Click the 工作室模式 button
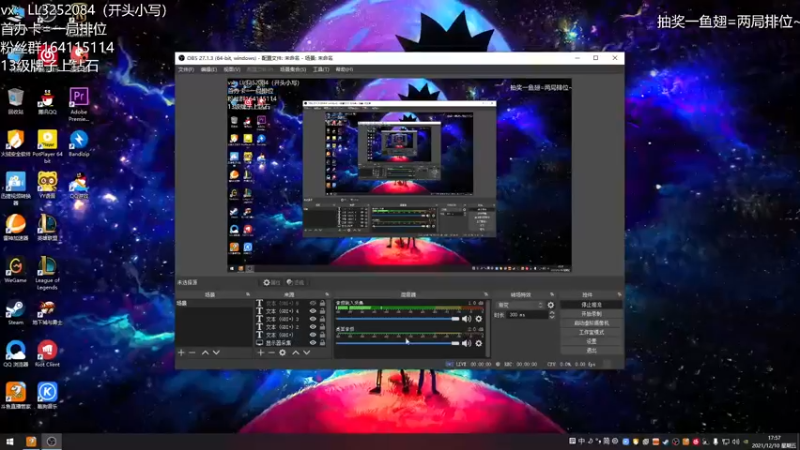The width and height of the screenshot is (800, 450). point(591,332)
